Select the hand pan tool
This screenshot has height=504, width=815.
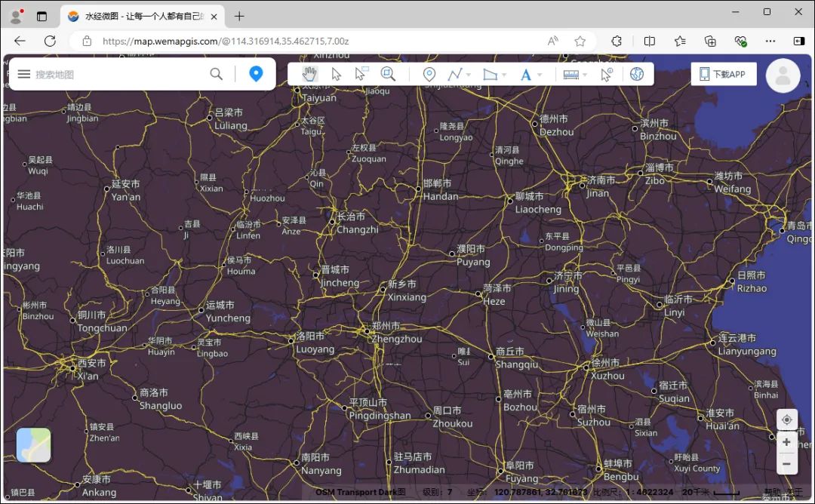[x=309, y=74]
